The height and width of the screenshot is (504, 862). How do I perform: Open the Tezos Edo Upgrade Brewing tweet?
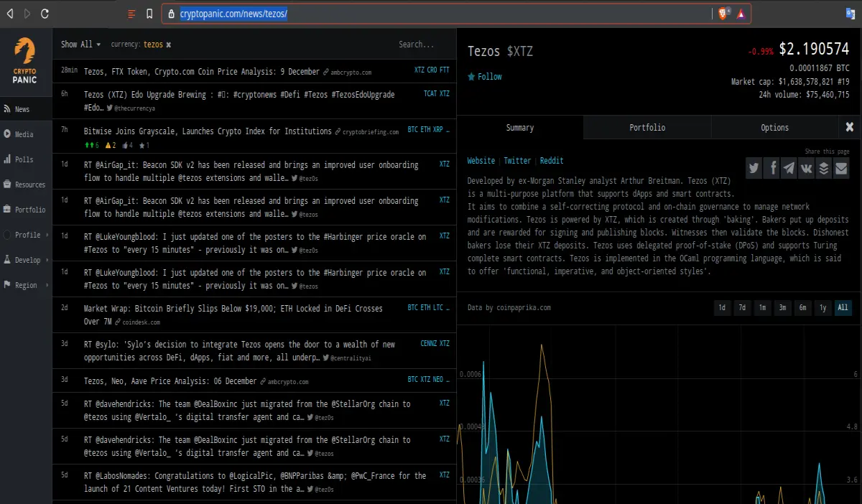(x=239, y=101)
